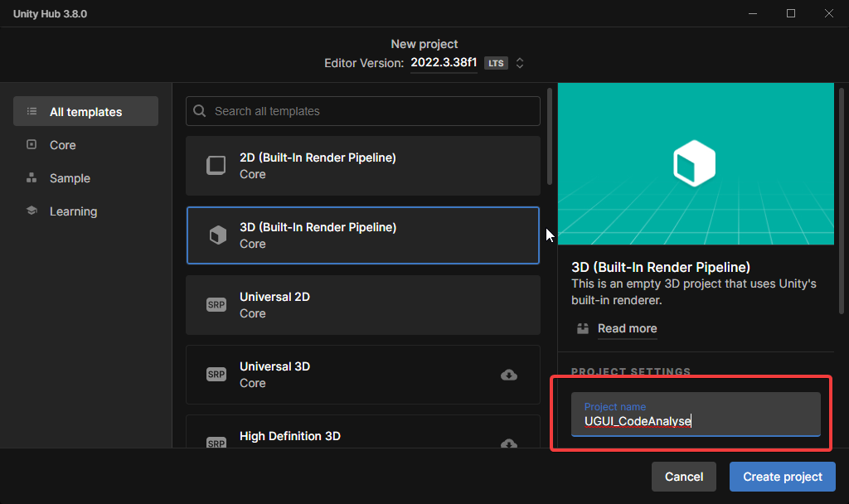Click the Learning graduation cap icon

32,211
